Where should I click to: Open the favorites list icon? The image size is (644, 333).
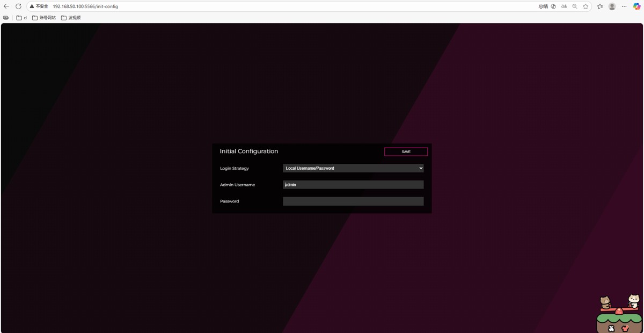click(600, 6)
